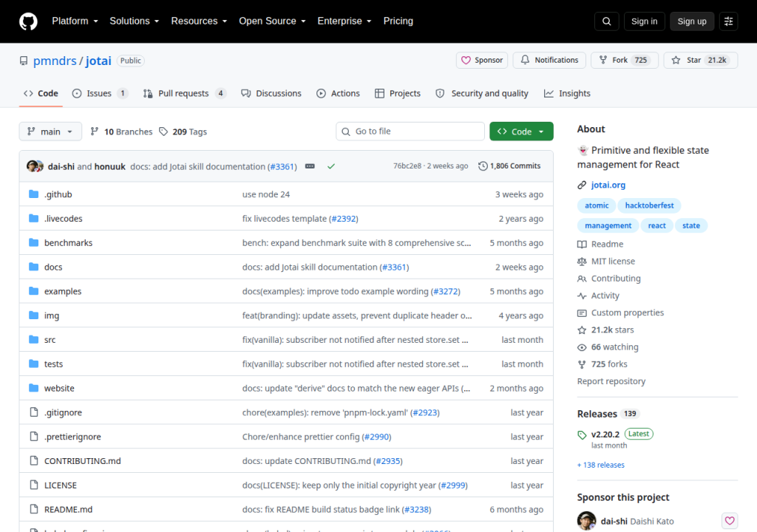Viewport: 757px width, 532px height.
Task: Open the website folder
Action: (x=59, y=388)
